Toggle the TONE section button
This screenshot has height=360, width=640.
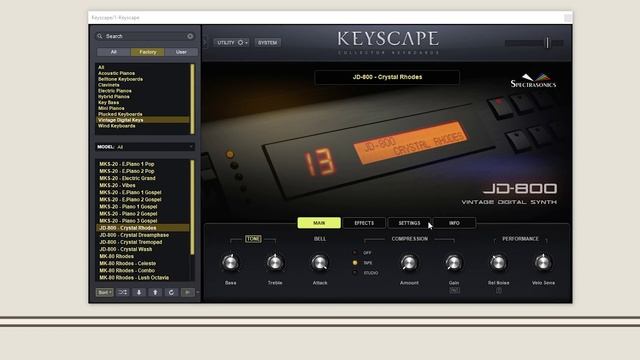click(253, 239)
